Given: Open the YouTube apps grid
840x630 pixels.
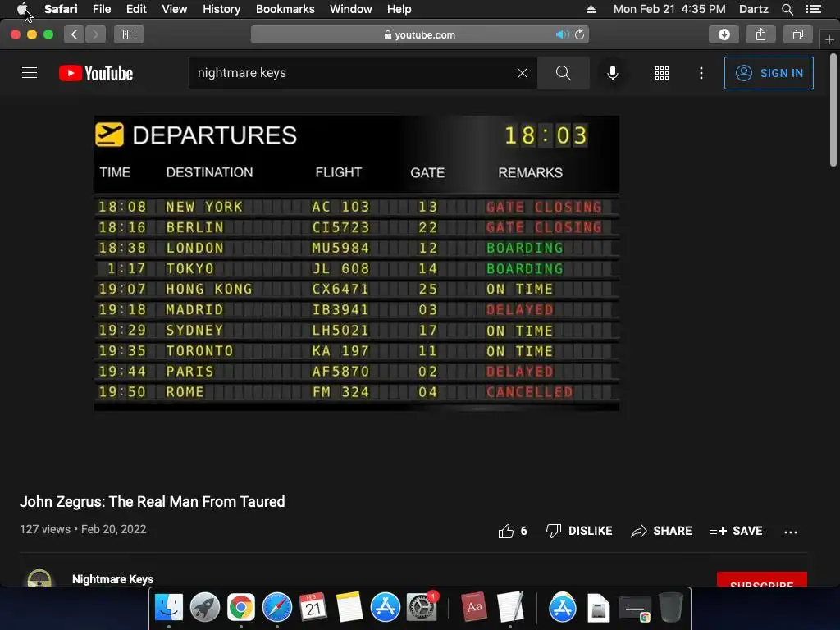Looking at the screenshot, I should point(662,73).
